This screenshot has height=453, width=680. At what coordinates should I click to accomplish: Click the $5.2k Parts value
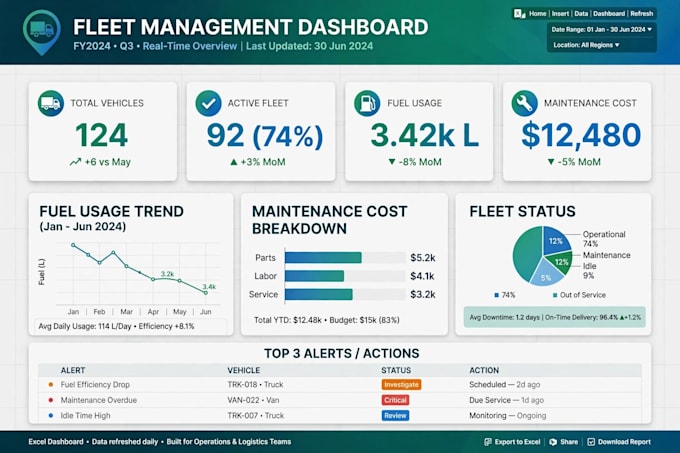[x=423, y=258]
